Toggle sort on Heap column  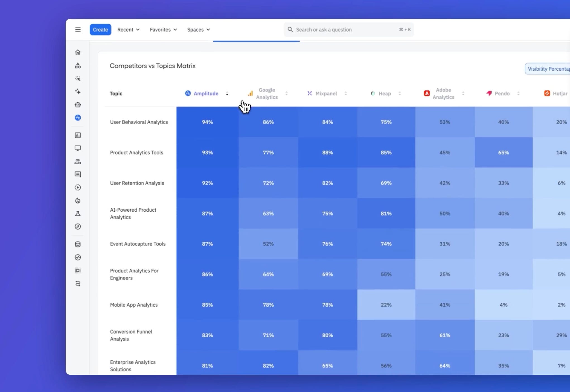click(x=399, y=94)
